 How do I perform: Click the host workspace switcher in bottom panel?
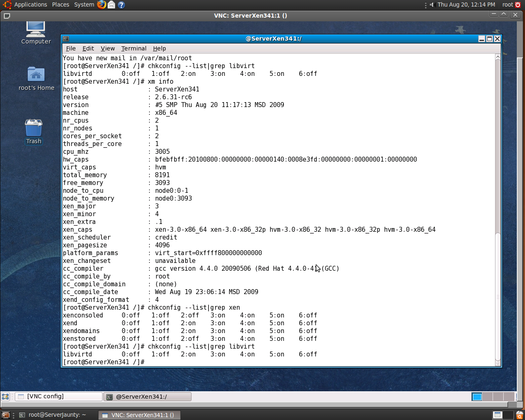(x=503, y=415)
